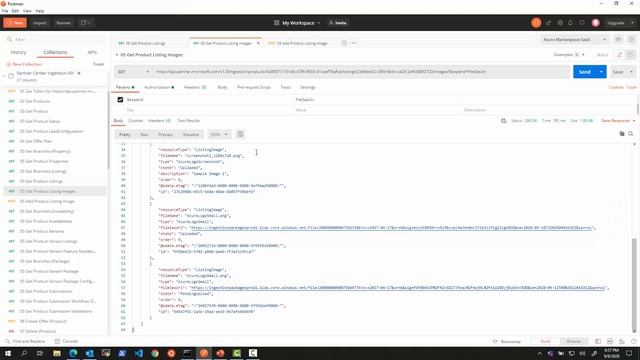Close the Get Product Listing Images tab
Image resolution: width=640 pixels, height=360 pixels.
coord(258,43)
